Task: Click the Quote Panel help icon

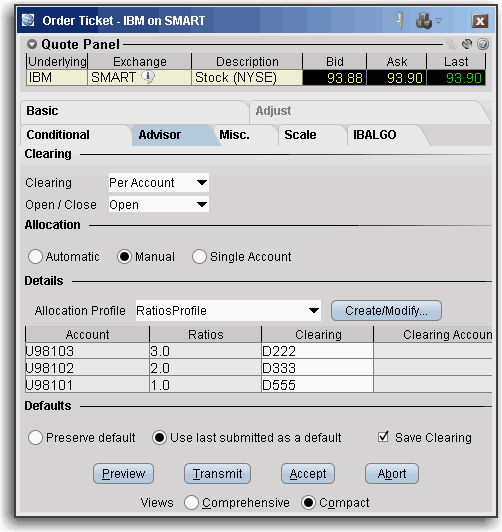Action: tap(483, 44)
